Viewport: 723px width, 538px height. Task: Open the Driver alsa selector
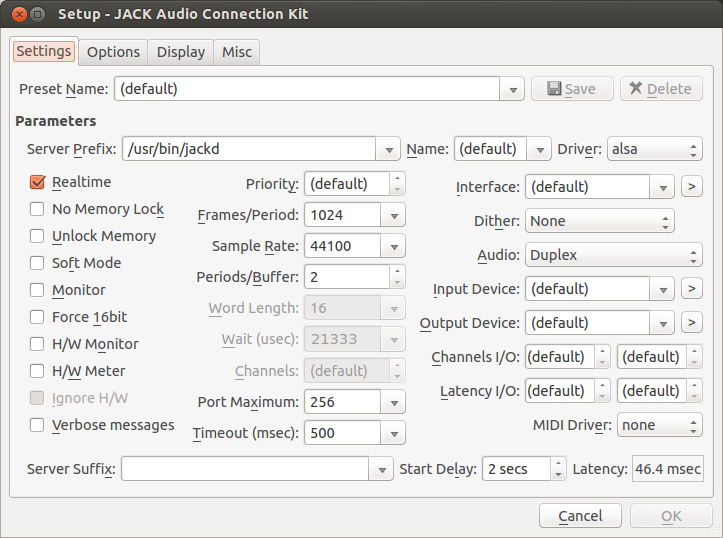[x=655, y=149]
